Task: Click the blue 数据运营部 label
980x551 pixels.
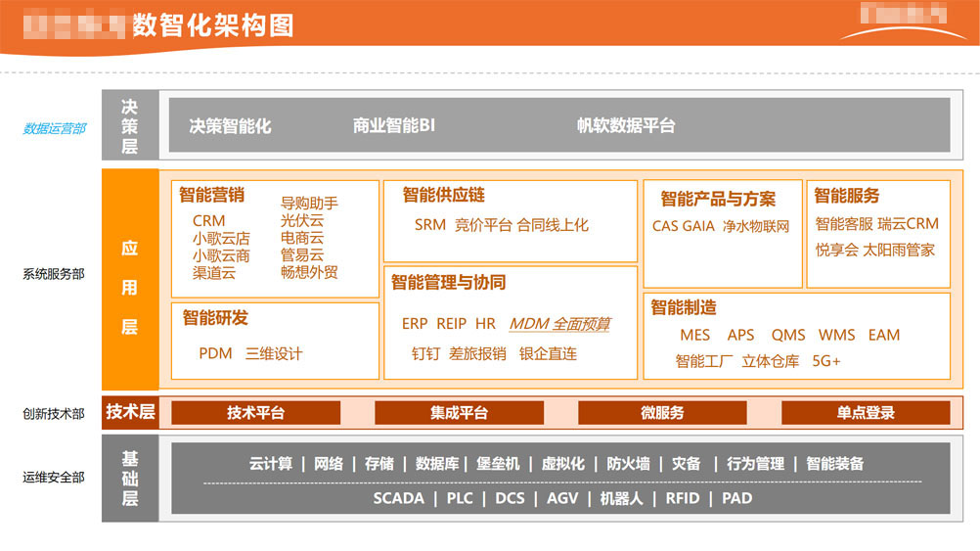Action: pyautogui.click(x=54, y=128)
